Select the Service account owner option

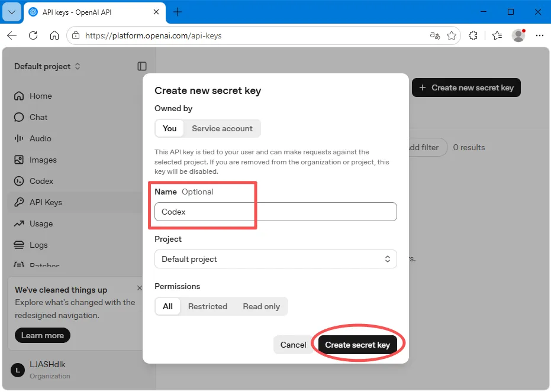point(222,128)
